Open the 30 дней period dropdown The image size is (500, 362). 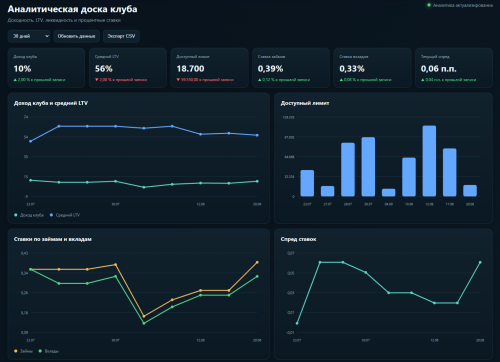click(x=29, y=36)
